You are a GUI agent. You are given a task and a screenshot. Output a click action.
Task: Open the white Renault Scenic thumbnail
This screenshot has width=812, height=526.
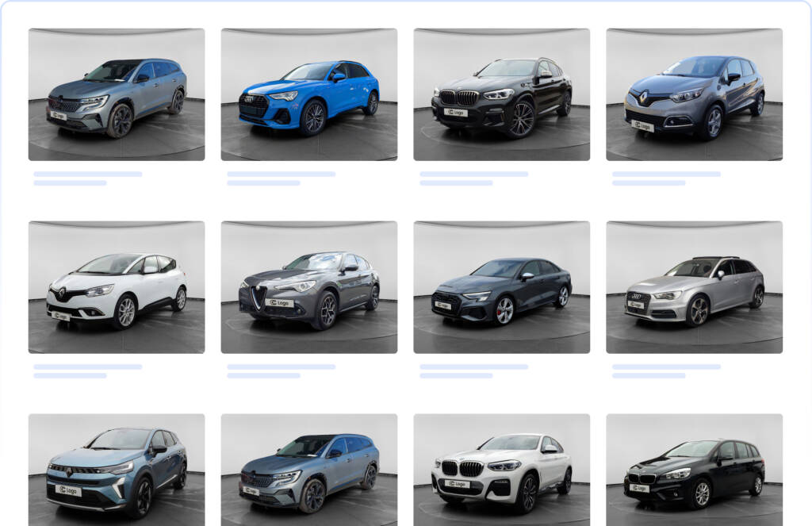tap(117, 287)
